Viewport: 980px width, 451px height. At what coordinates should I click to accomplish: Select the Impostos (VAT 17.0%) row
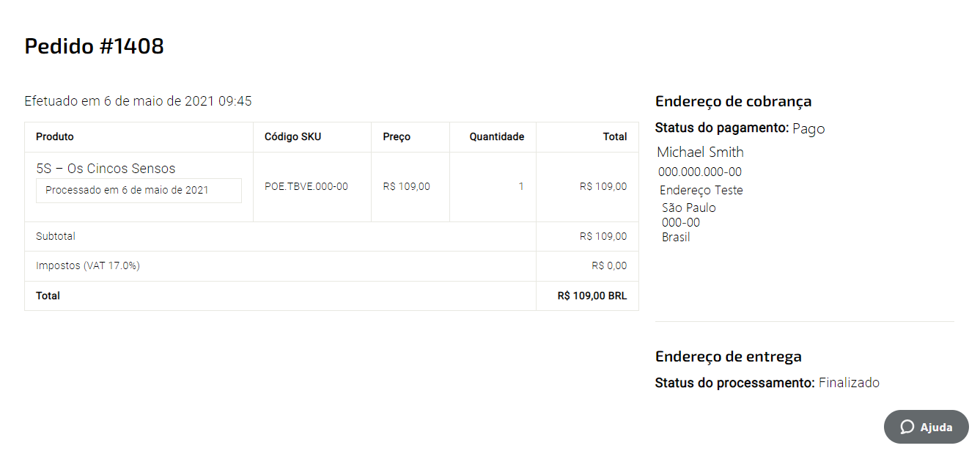tap(331, 265)
